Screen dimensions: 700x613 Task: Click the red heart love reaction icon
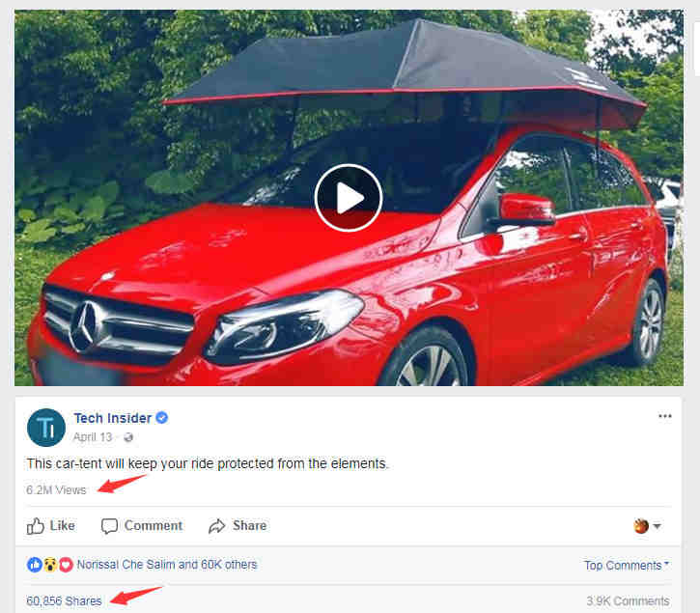click(66, 565)
